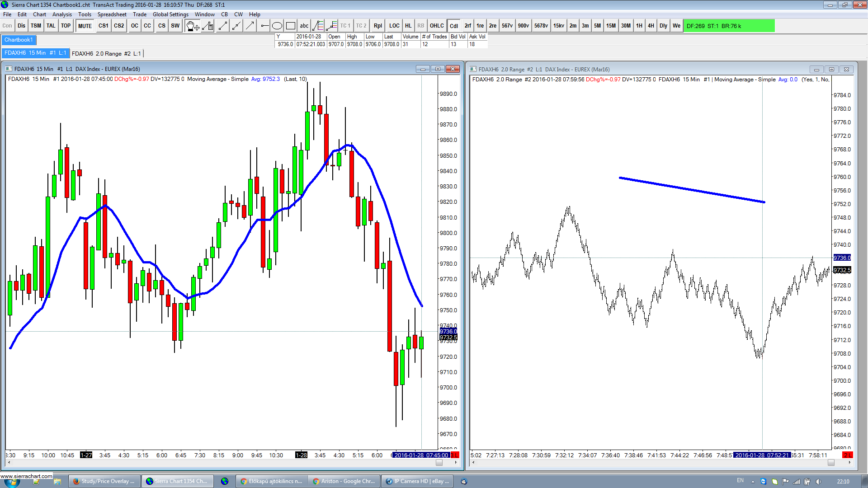The width and height of the screenshot is (868, 488).
Task: Toggle the MUTE button
Action: [x=85, y=26]
